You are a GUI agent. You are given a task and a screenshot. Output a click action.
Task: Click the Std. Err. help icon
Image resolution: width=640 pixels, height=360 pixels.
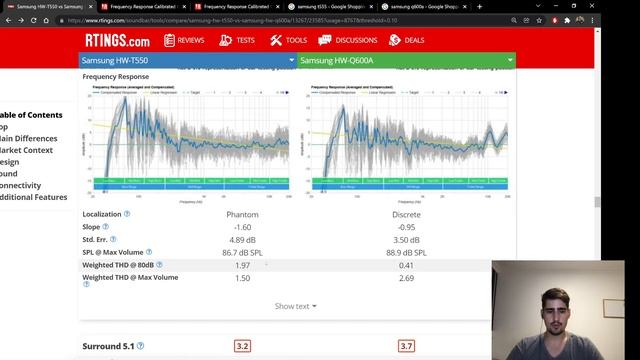(x=113, y=239)
